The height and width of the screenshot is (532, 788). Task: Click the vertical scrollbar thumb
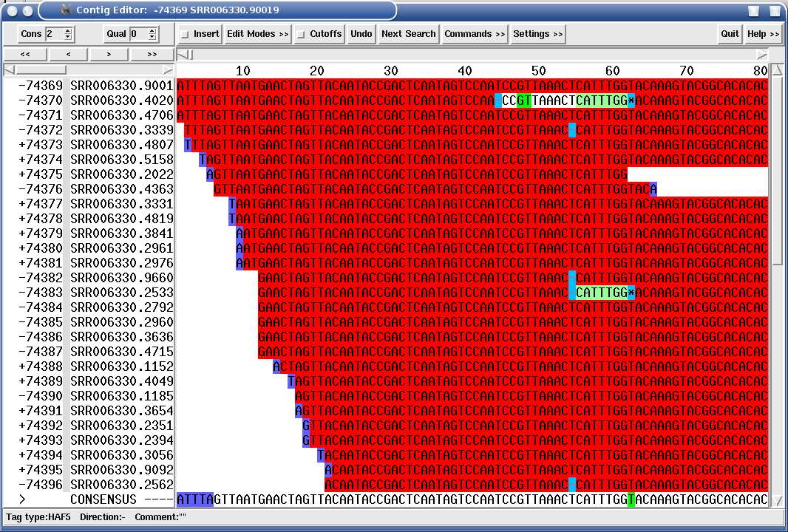coord(778,170)
